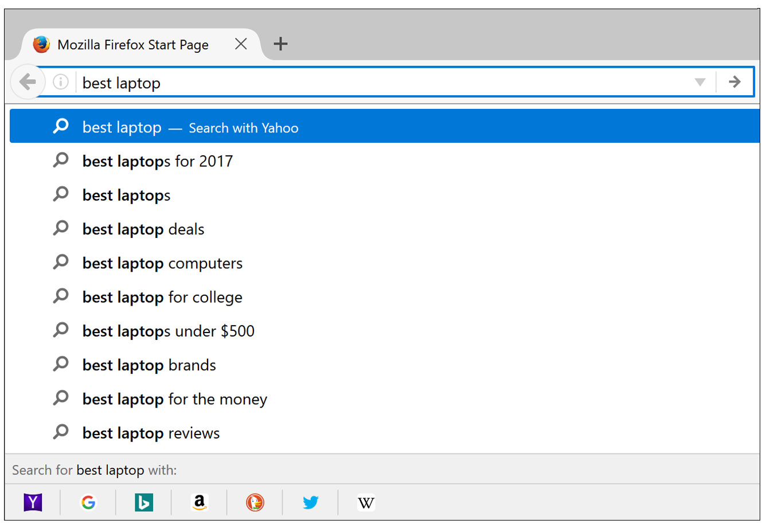Select 'best laptop for college' suggestion
This screenshot has width=766, height=532.
[162, 298]
